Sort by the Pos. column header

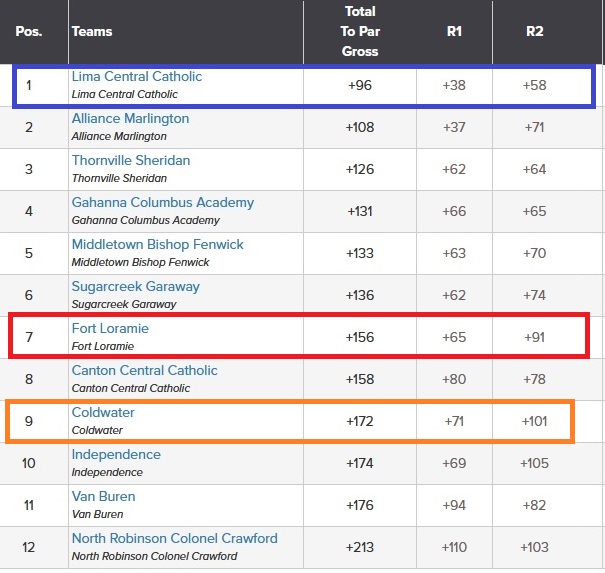(27, 31)
